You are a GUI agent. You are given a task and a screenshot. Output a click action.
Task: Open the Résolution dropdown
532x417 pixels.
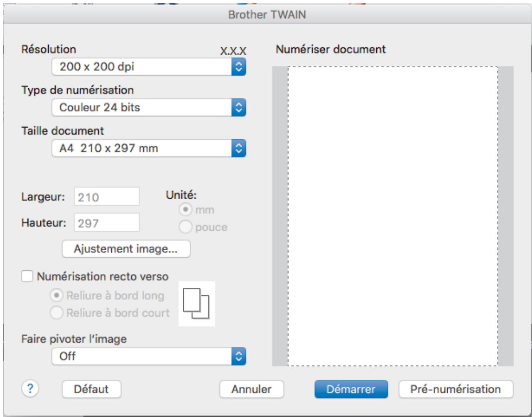[x=150, y=67]
